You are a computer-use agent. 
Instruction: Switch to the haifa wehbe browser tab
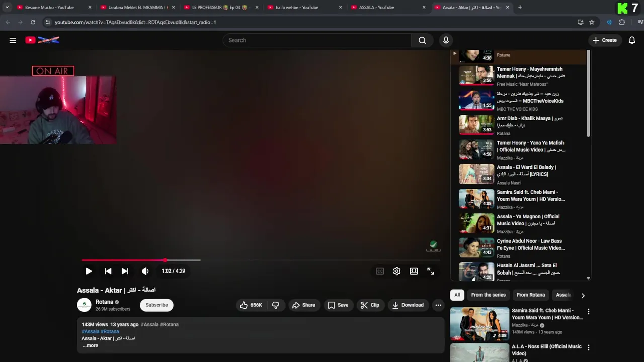click(x=304, y=7)
